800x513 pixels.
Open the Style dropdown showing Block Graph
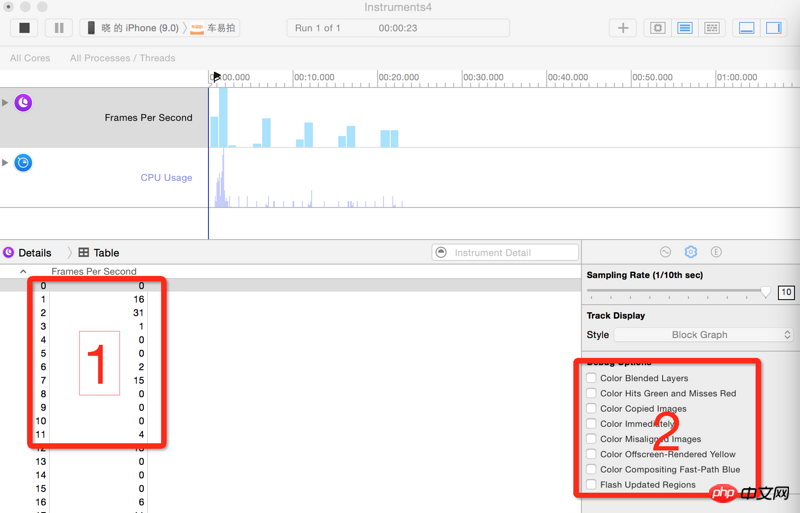(x=703, y=335)
